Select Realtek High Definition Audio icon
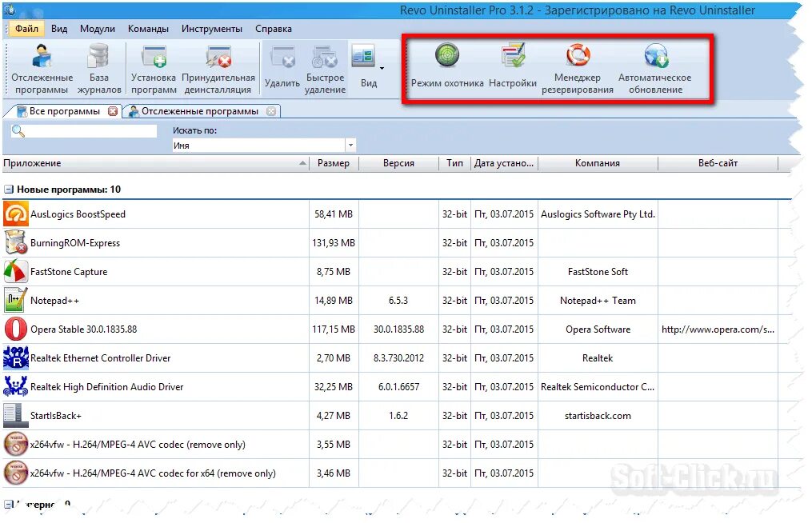This screenshot has width=812, height=523. point(15,386)
